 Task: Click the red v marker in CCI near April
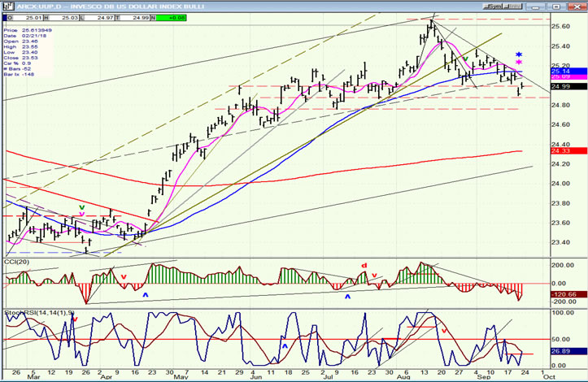pos(124,277)
